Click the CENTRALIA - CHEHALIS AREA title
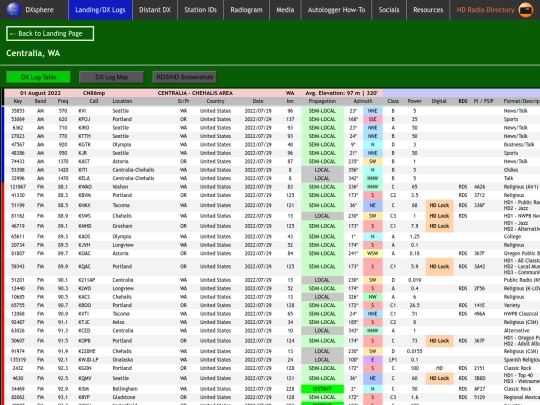Image resolution: width=540 pixels, height=405 pixels. tap(195, 93)
